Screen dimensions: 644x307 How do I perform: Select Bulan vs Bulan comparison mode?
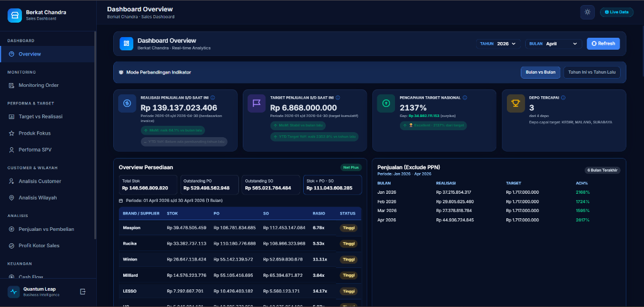[540, 72]
